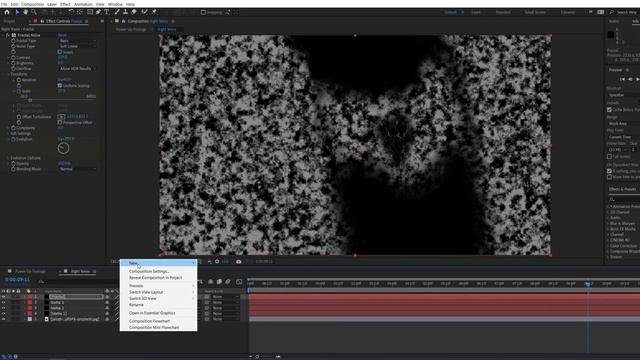
Task: Hide layer 2 with its eye icon
Action: [x=3, y=303]
